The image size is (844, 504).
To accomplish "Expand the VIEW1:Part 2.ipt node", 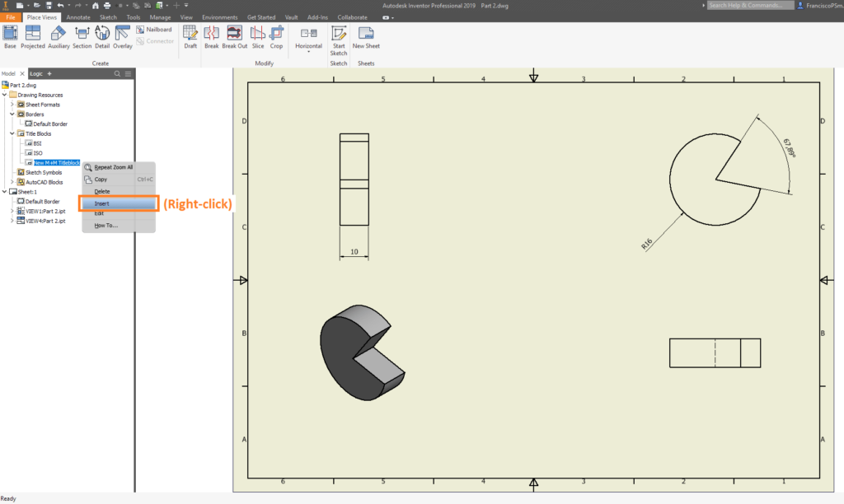I will point(12,211).
